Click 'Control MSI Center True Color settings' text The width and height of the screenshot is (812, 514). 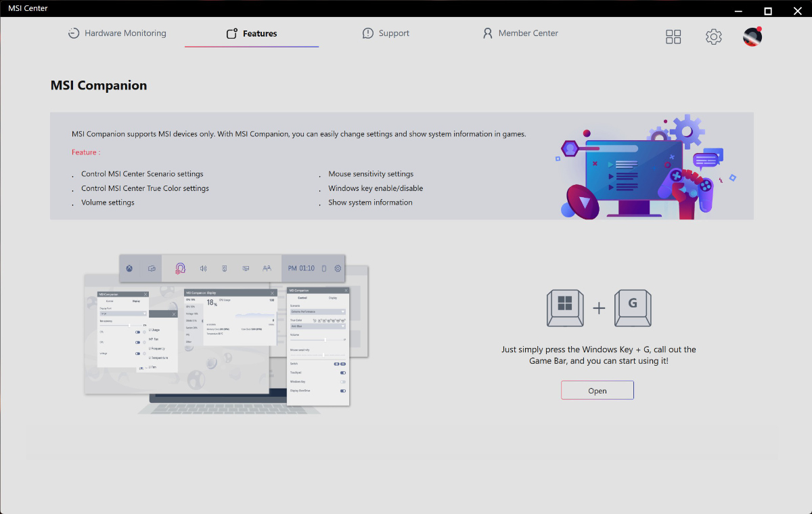click(x=145, y=188)
